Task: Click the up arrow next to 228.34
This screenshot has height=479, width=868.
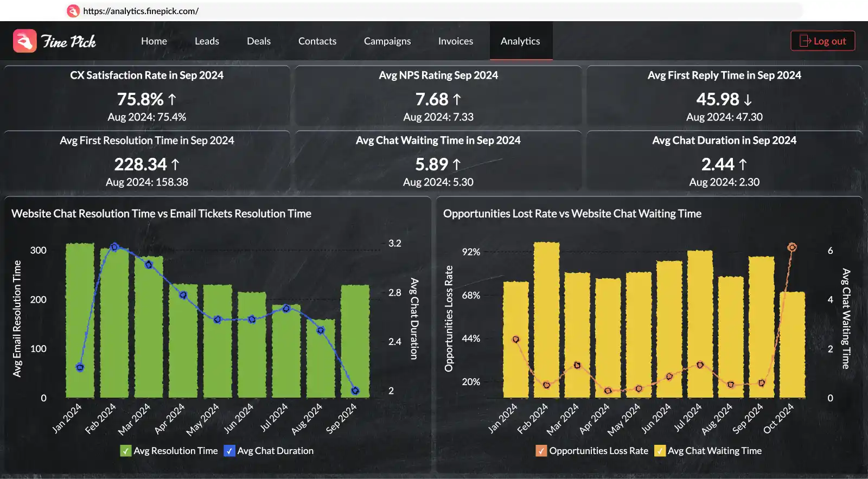Action: click(175, 164)
